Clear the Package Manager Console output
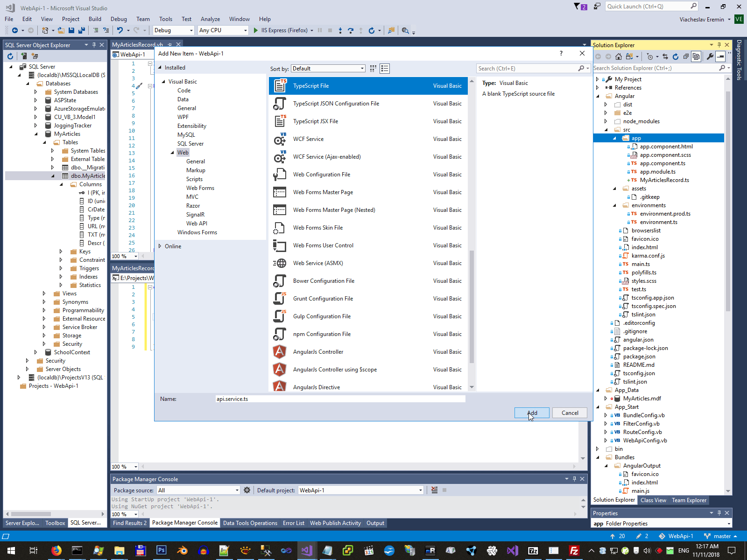This screenshot has height=560, width=747. (435, 490)
